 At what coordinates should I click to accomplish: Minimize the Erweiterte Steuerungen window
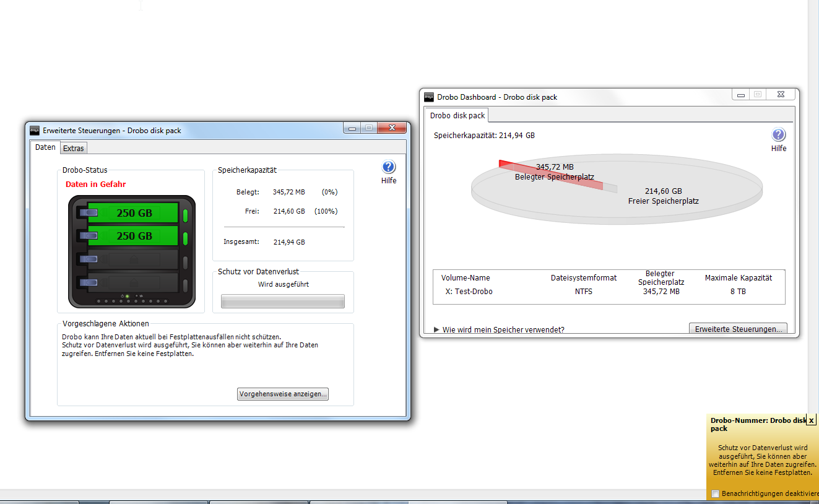point(352,128)
